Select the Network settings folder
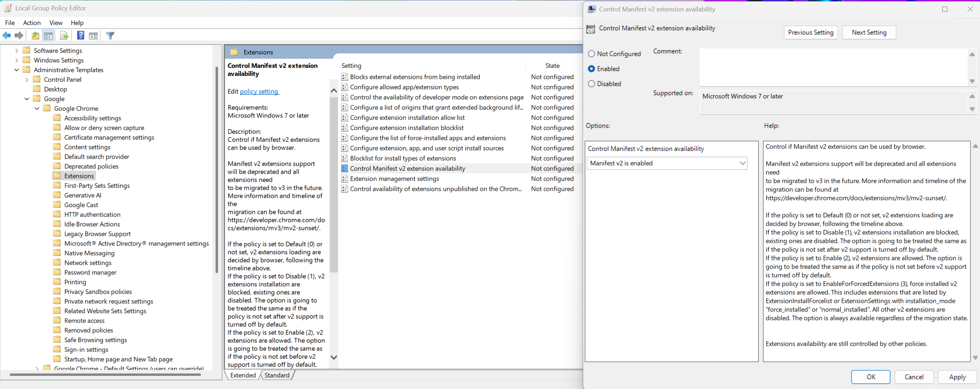The height and width of the screenshot is (389, 980). [x=88, y=263]
